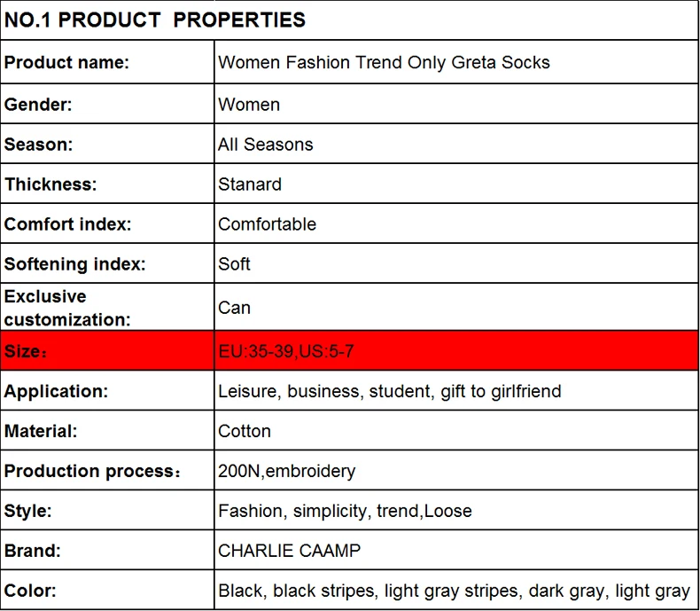
Task: Click the CHARLIE CAAMP brand value
Action: coord(289,551)
